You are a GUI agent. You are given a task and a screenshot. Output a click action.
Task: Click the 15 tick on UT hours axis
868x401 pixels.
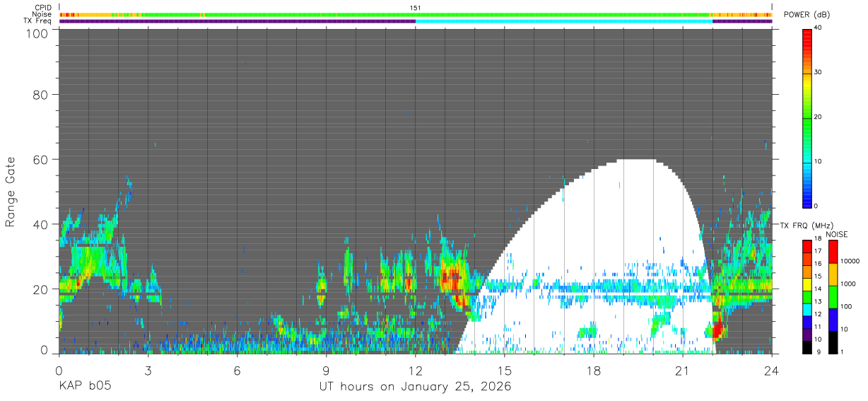click(505, 370)
